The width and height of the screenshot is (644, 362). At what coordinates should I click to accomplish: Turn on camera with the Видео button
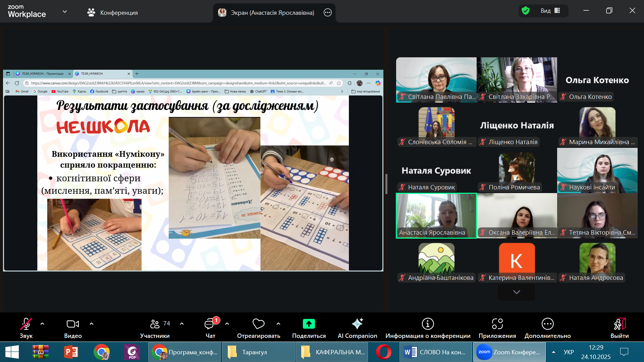(73, 328)
